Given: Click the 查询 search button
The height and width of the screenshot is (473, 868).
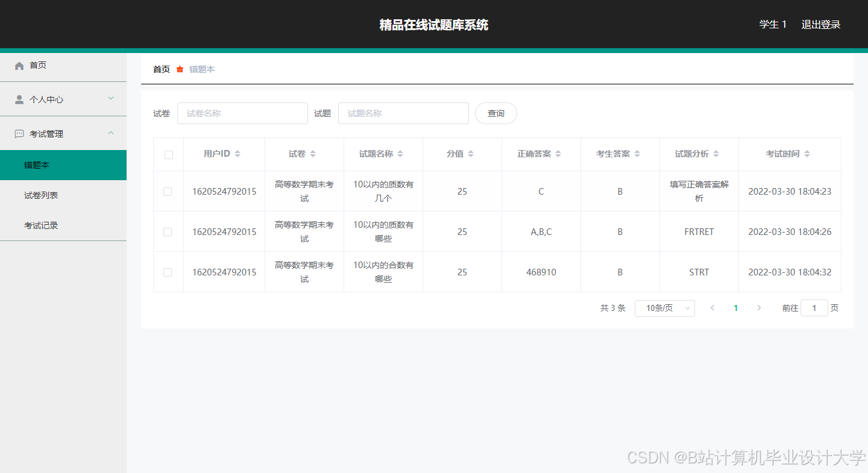Looking at the screenshot, I should coord(496,113).
